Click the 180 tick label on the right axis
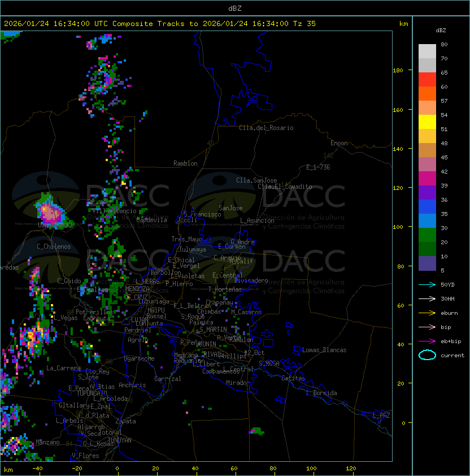The height and width of the screenshot is (476, 470). (x=398, y=70)
